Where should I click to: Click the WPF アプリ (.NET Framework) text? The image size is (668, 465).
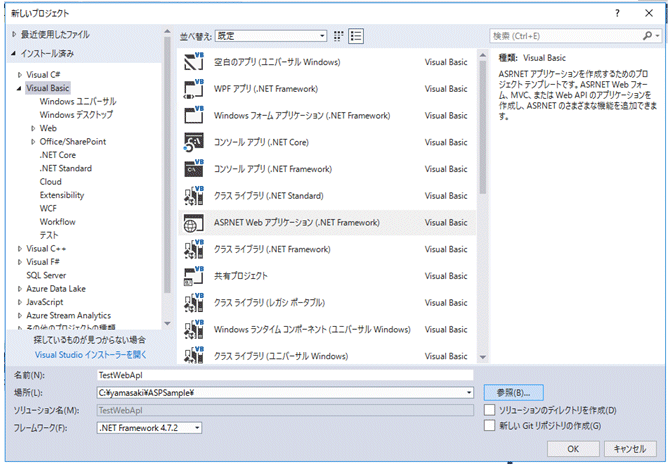(266, 89)
